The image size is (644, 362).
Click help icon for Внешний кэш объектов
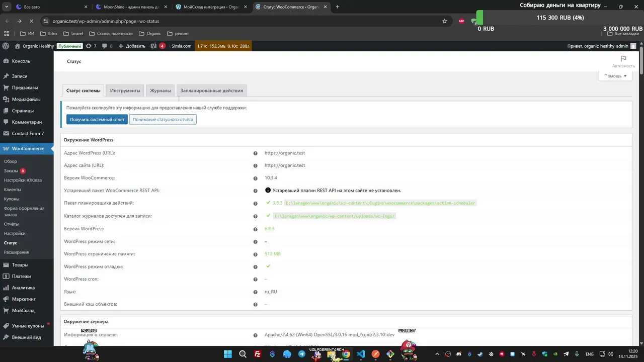[x=256, y=304]
